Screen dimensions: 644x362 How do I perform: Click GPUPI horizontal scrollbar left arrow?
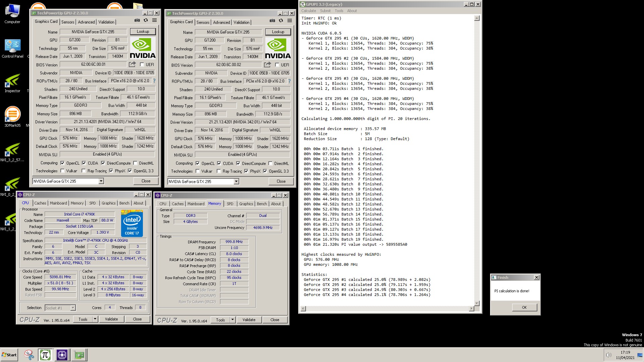click(x=303, y=308)
